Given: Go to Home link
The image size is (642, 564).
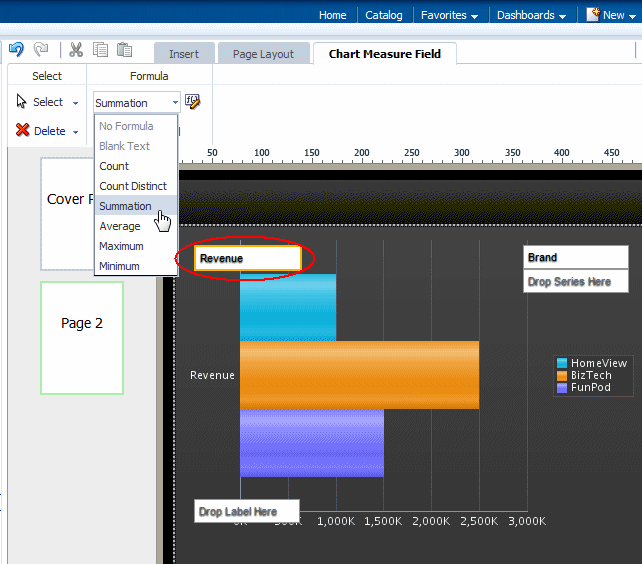Looking at the screenshot, I should (x=332, y=15).
